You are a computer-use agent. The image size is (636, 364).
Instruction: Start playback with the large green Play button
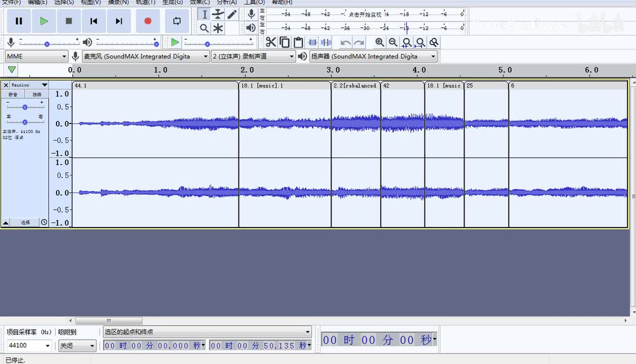point(44,21)
